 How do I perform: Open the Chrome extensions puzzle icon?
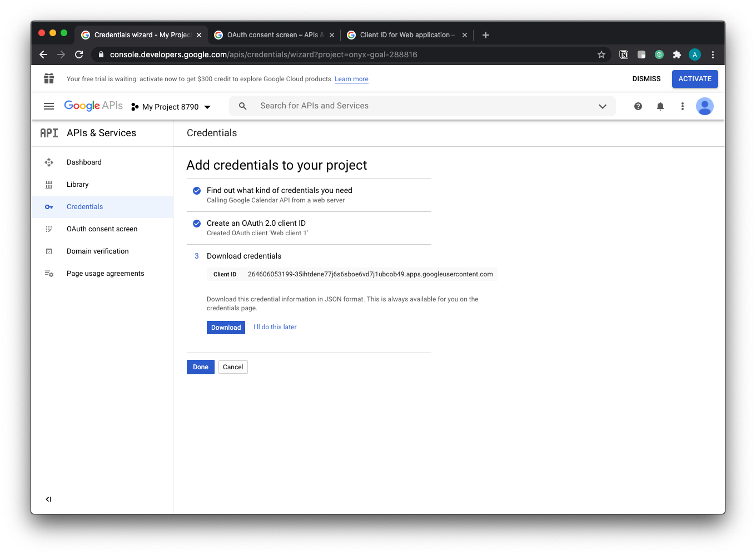coord(677,54)
